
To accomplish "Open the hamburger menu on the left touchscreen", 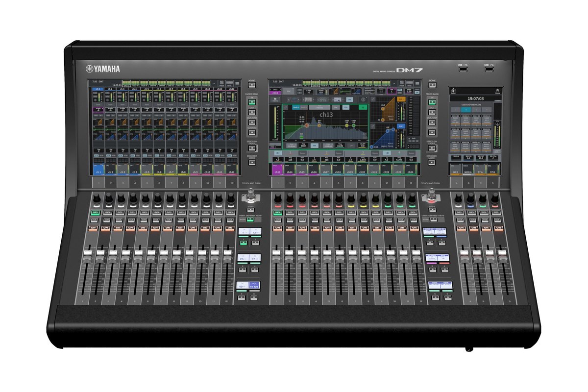I will [237, 83].
